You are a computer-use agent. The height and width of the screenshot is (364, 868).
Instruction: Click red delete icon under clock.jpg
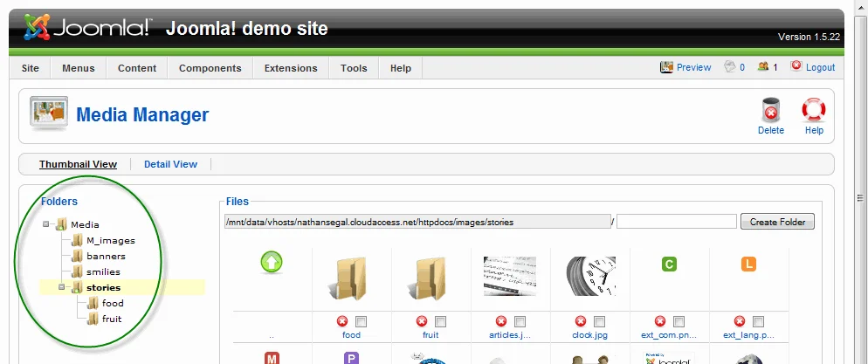point(580,321)
